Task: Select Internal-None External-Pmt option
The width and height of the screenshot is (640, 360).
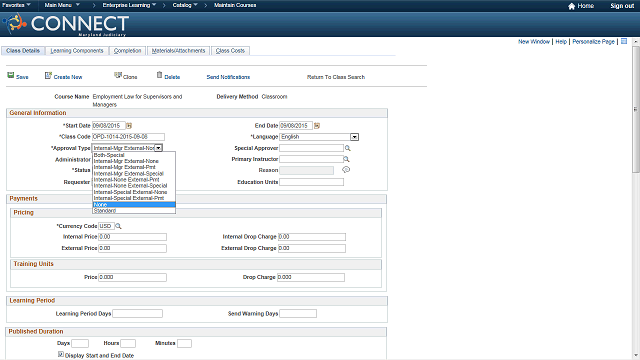Action: (x=134, y=180)
